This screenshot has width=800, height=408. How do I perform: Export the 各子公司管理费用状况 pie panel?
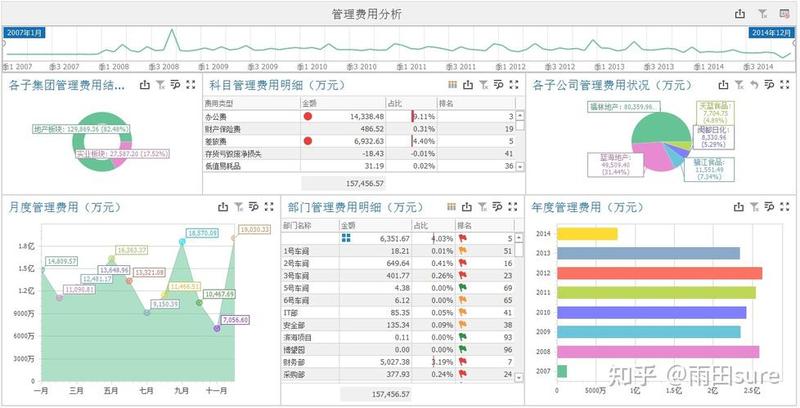click(723, 85)
